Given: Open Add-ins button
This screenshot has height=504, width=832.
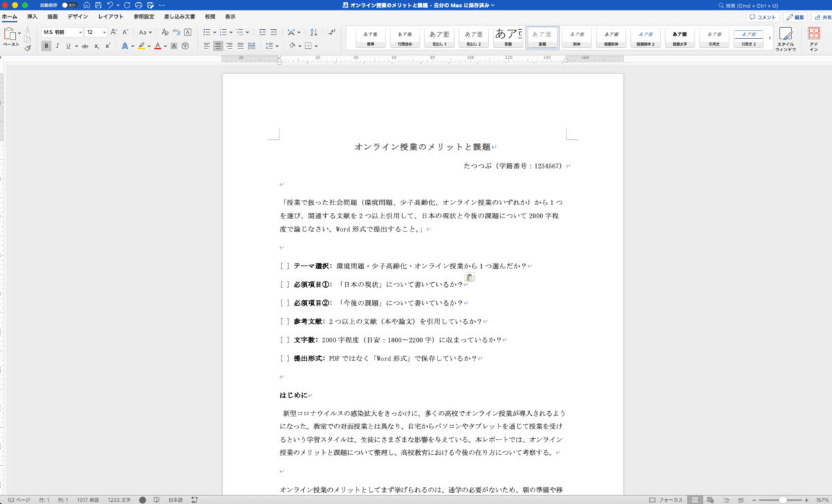Looking at the screenshot, I should [x=814, y=39].
